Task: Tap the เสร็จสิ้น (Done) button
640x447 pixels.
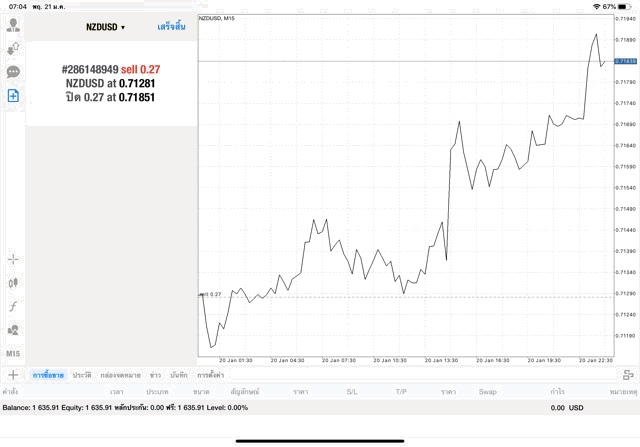Action: point(171,27)
